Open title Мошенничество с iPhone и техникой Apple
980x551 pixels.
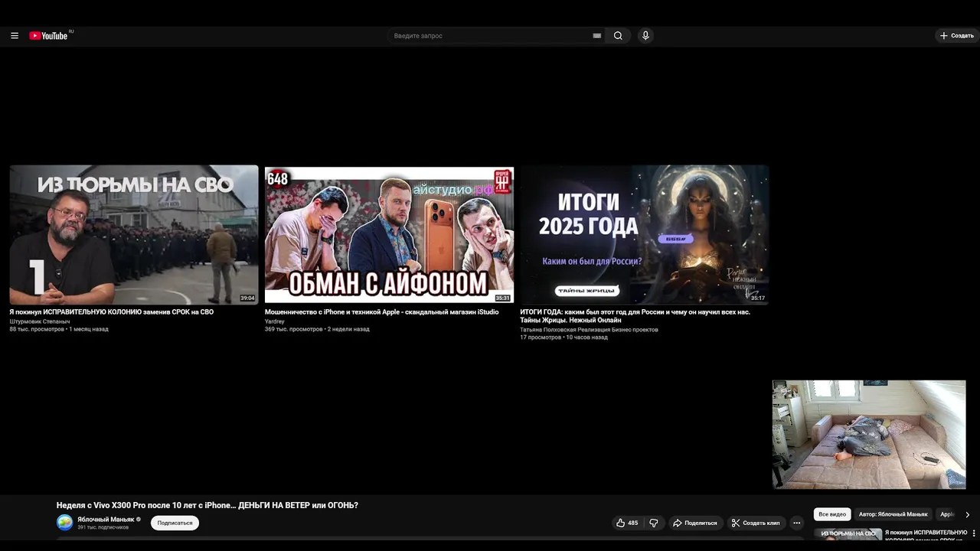point(381,312)
